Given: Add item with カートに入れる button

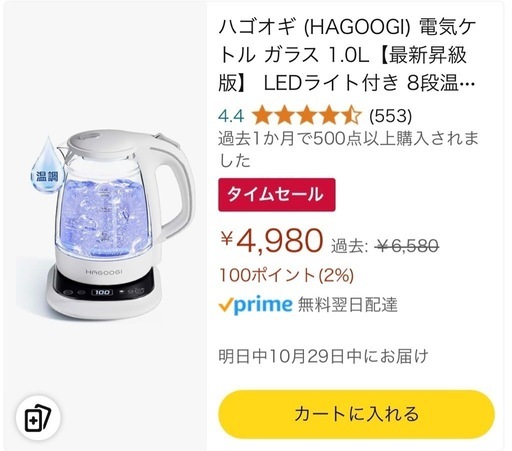Looking at the screenshot, I should pyautogui.click(x=356, y=414).
